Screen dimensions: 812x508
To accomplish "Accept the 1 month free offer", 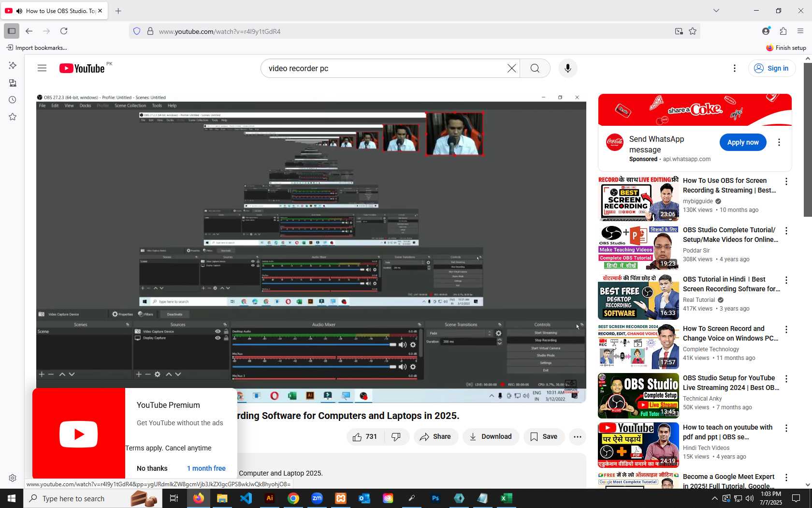I will 206,468.
